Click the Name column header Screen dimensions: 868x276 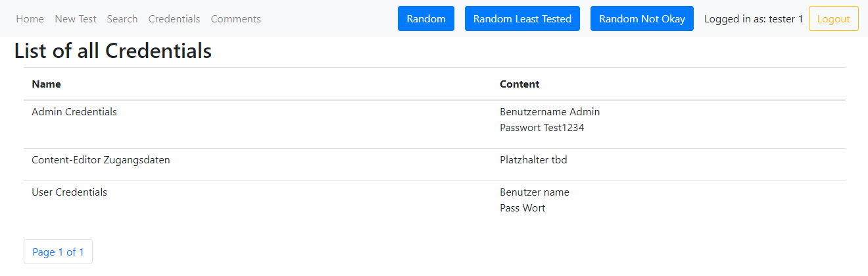[46, 84]
